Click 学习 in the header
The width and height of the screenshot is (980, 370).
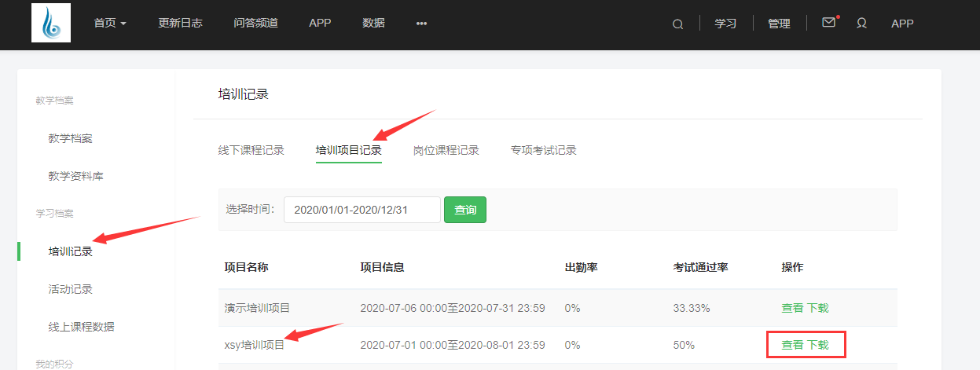click(x=725, y=24)
